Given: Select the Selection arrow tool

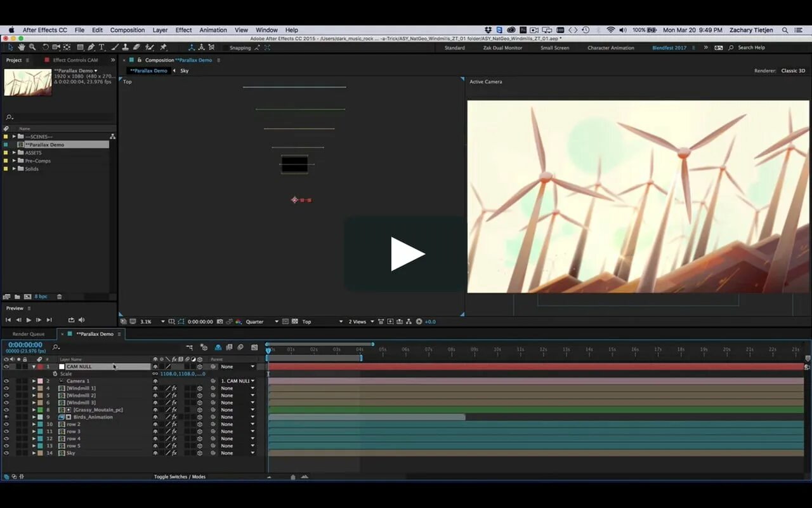Looking at the screenshot, I should coord(11,48).
